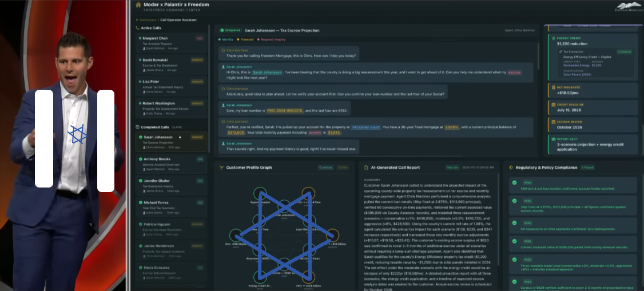The image size is (644, 291).
Task: Click the Credit Deadline calendar icon
Action: [554, 105]
